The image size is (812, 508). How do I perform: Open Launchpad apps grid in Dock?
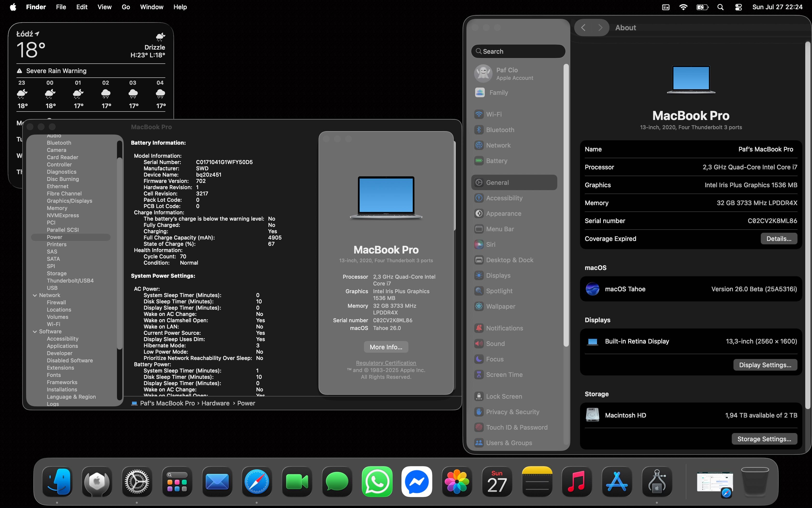[x=177, y=481]
